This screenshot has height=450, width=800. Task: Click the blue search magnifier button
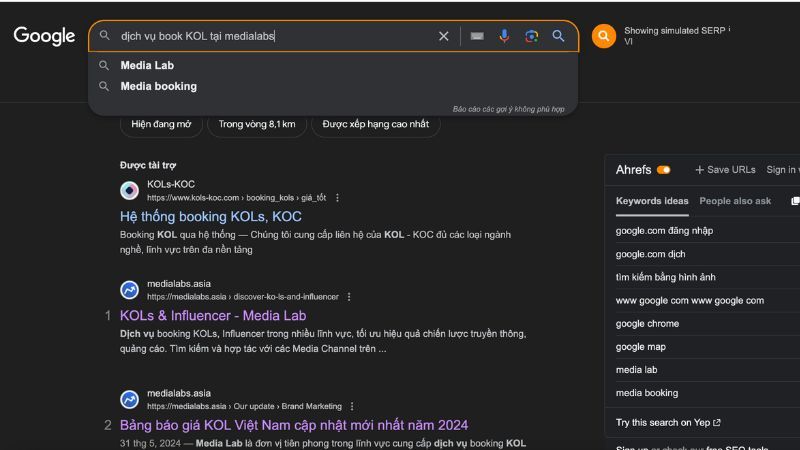(558, 36)
